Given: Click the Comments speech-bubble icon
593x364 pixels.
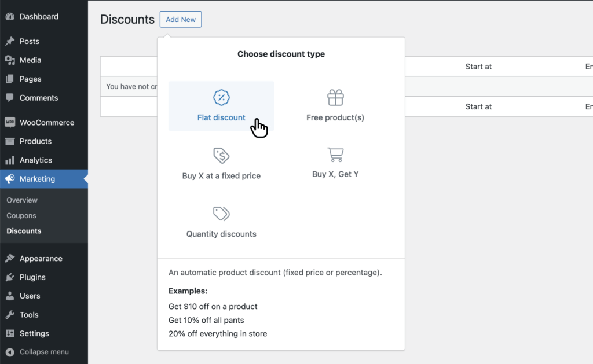Looking at the screenshot, I should coord(10,98).
